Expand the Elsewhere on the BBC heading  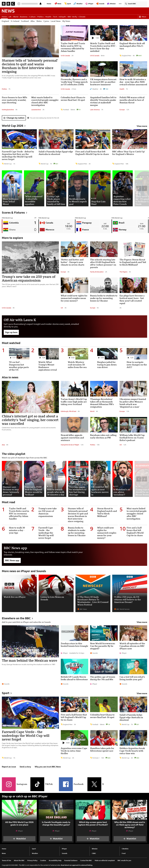pos(18,618)
